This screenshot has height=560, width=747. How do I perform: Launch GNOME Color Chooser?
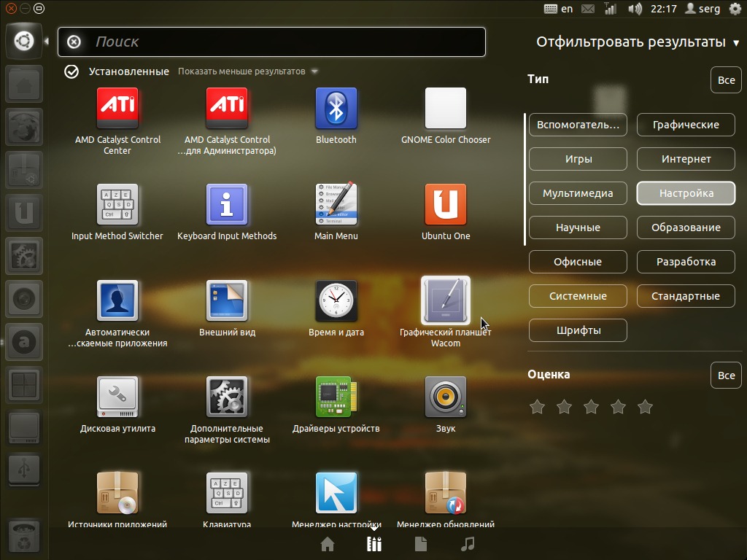tap(446, 109)
